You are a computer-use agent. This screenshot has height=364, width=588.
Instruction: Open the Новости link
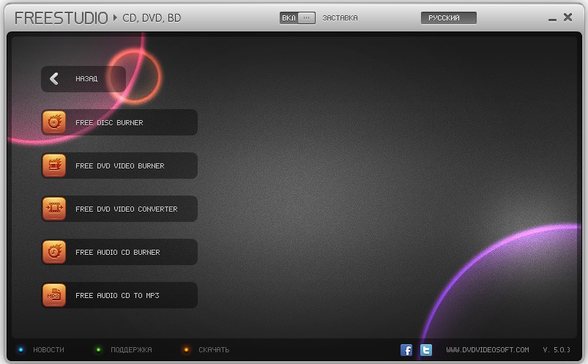click(x=49, y=350)
